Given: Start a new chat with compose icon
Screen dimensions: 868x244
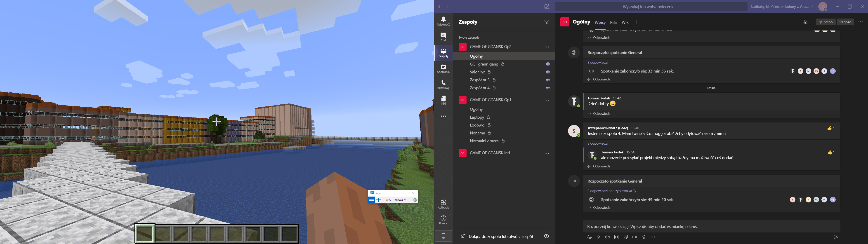Looking at the screenshot, I should (x=547, y=7).
